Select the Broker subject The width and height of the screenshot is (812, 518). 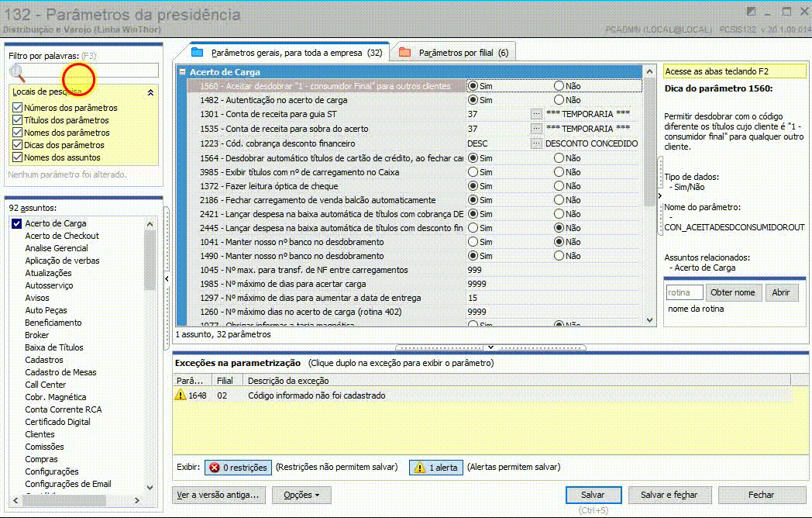click(36, 335)
